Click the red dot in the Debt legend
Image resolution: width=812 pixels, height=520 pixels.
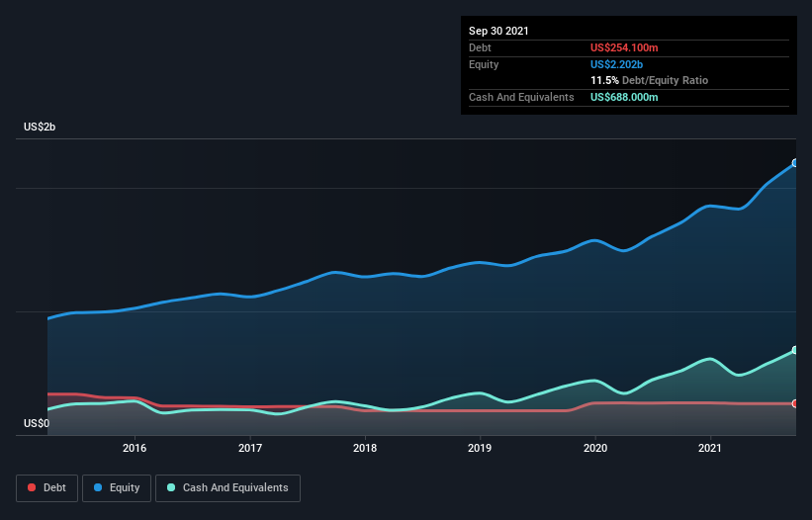click(33, 487)
